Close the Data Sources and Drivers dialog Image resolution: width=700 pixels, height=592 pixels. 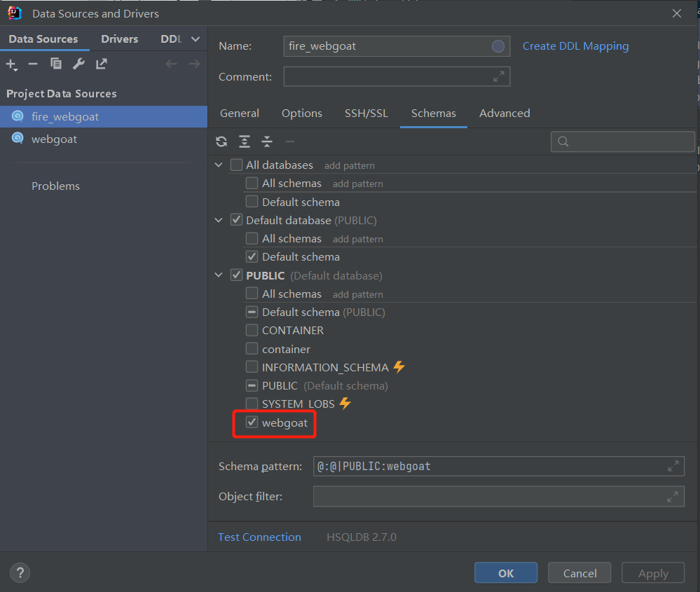pyautogui.click(x=677, y=13)
